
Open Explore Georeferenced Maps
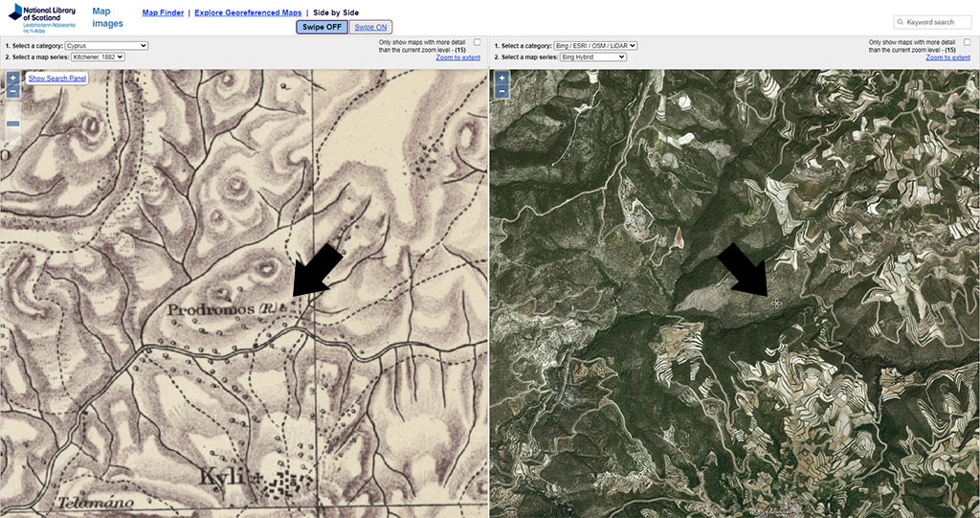(x=248, y=12)
